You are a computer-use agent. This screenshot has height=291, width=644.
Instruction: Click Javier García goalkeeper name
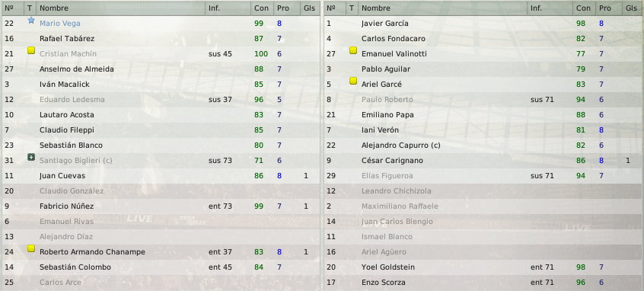click(x=385, y=24)
